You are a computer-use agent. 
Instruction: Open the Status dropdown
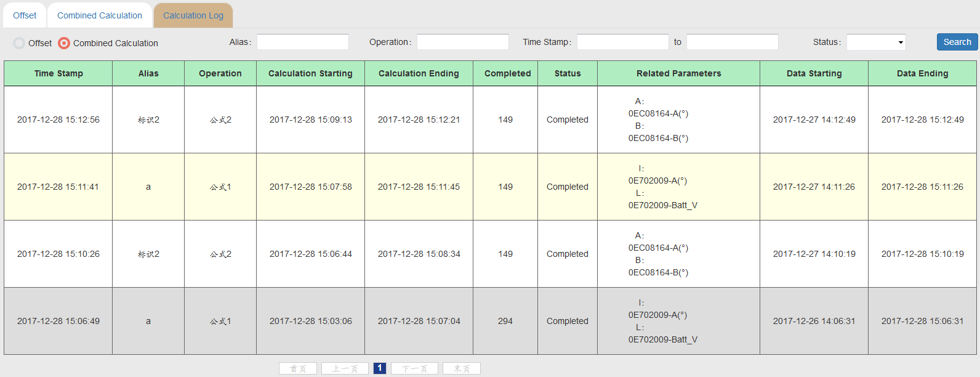coord(876,42)
